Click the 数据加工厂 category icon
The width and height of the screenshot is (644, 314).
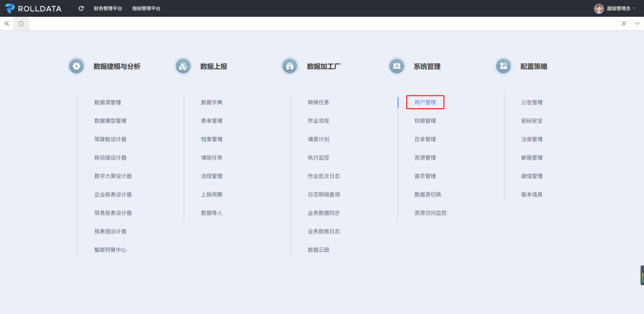coord(290,66)
